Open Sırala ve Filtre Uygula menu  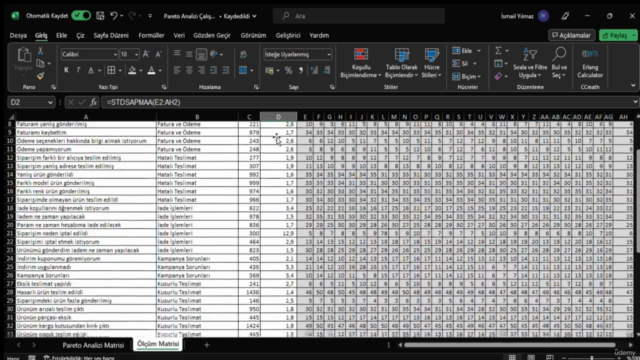tap(530, 63)
